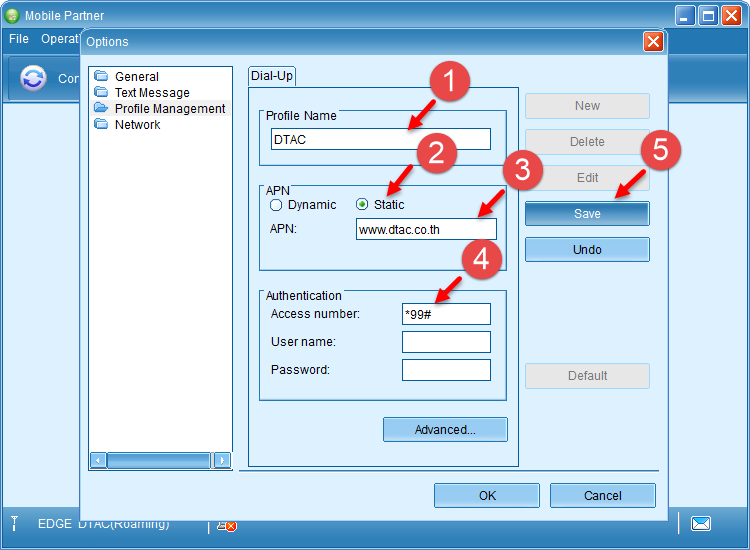Open the Advanced... settings button
The image size is (750, 550).
click(x=445, y=429)
